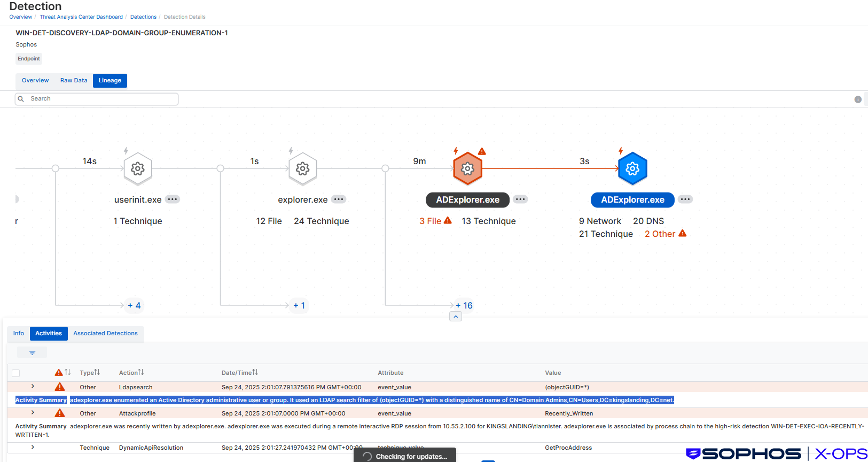Screen dimensions: 868x462
Task: Open the info icon beside search bar
Action: tap(858, 99)
